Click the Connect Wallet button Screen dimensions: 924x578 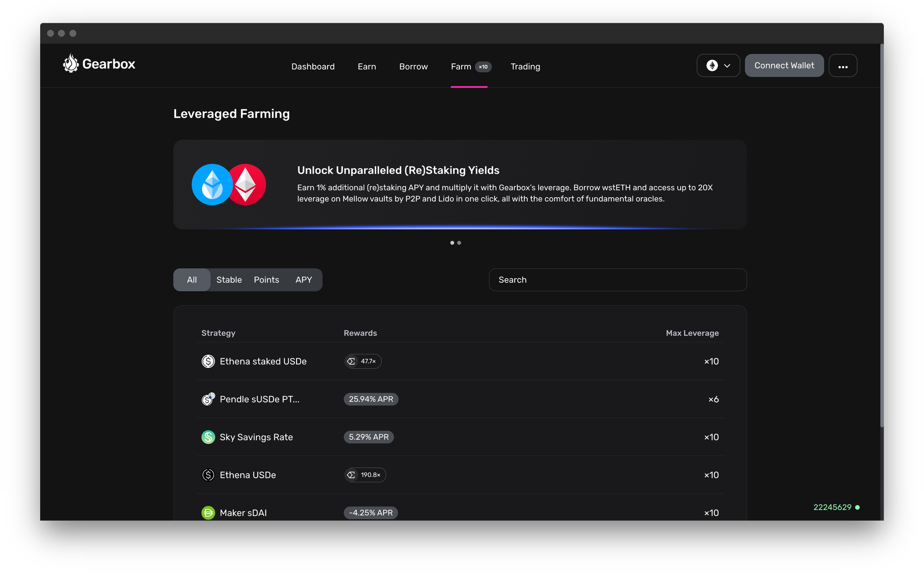[784, 65]
